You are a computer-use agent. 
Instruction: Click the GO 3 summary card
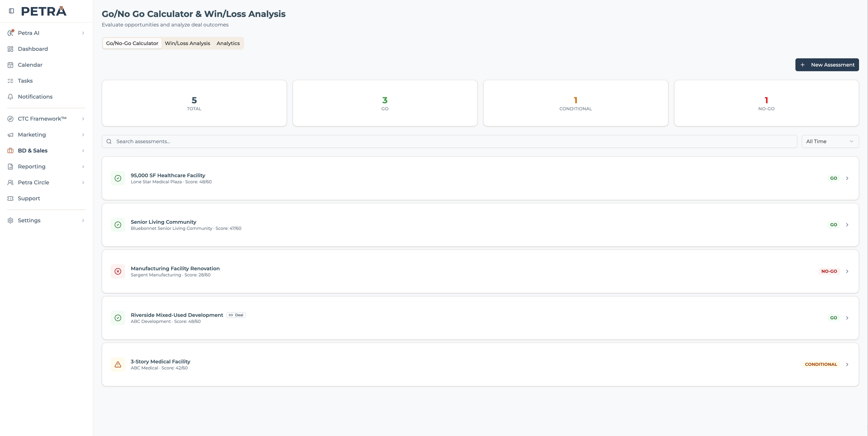tap(385, 103)
